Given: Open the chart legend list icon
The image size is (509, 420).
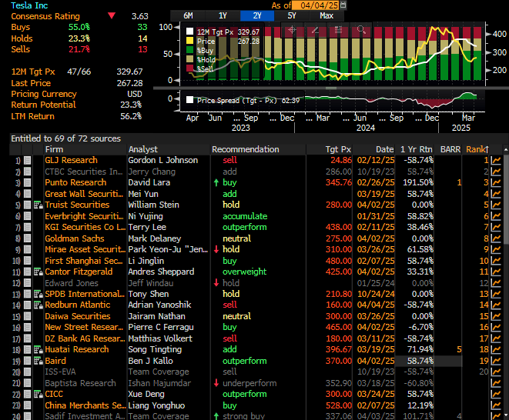Looking at the screenshot, I should (x=338, y=31).
